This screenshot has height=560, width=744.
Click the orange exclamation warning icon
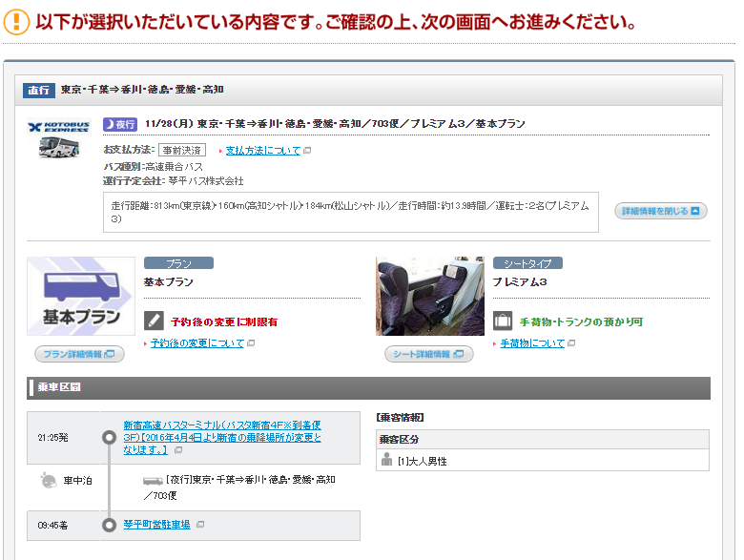pos(16,22)
